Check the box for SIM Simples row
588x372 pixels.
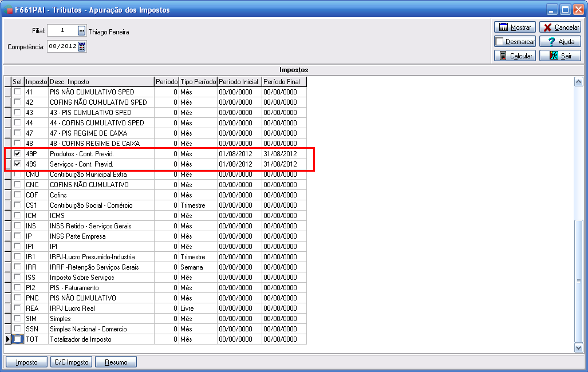pos(17,318)
